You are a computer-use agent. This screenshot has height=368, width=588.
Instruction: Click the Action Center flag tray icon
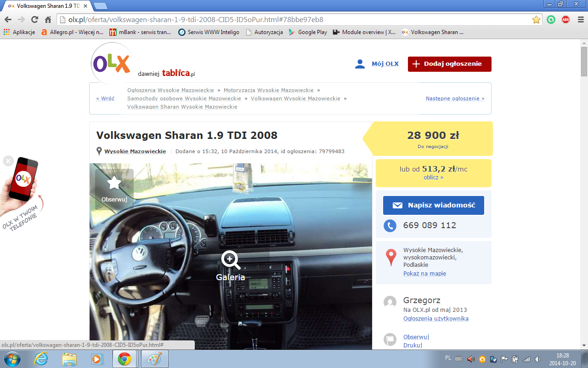tap(504, 359)
